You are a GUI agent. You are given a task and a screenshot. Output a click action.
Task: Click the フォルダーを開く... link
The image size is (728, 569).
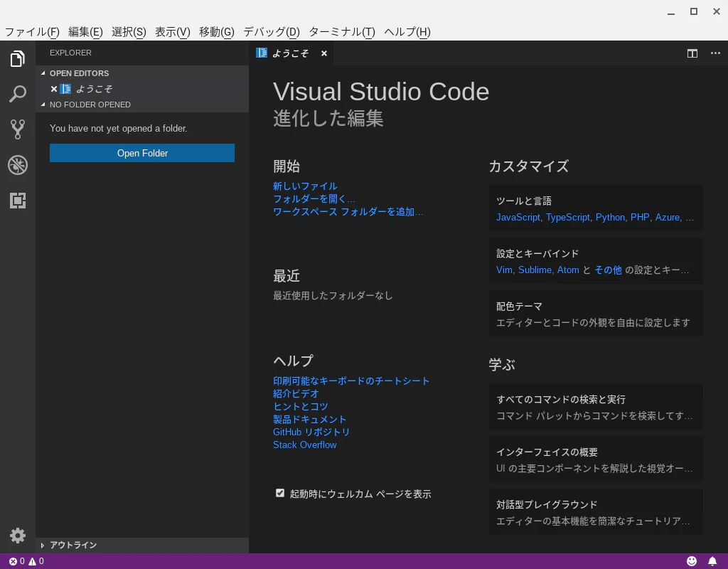[x=314, y=199]
